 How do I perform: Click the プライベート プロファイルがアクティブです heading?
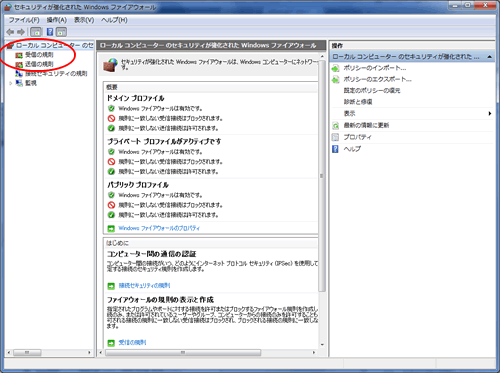coord(164,141)
